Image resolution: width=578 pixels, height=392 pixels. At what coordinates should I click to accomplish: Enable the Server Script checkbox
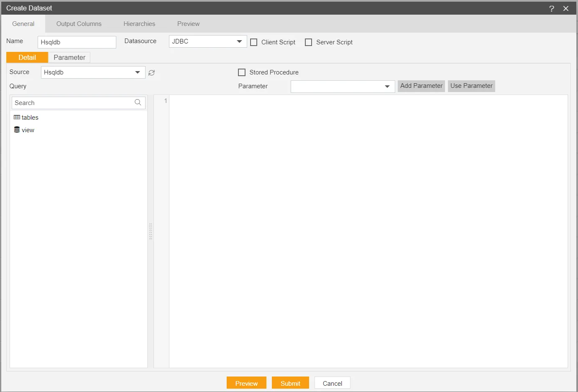[x=309, y=42]
